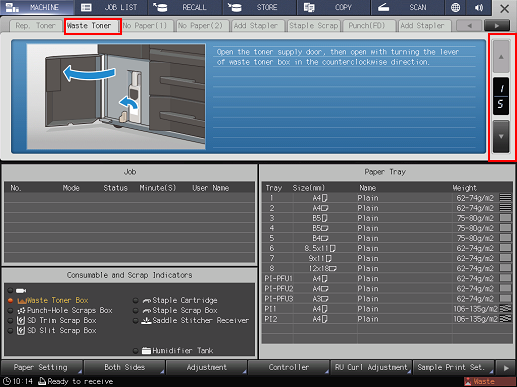Image resolution: width=517 pixels, height=387 pixels.
Task: Switch to the SCAN tab
Action: tap(407, 7)
